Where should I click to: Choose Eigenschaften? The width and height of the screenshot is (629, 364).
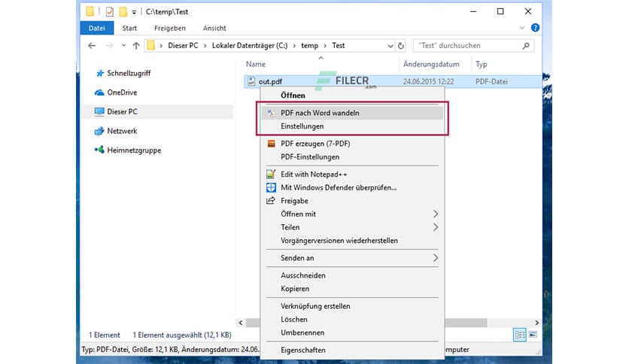[353, 350]
